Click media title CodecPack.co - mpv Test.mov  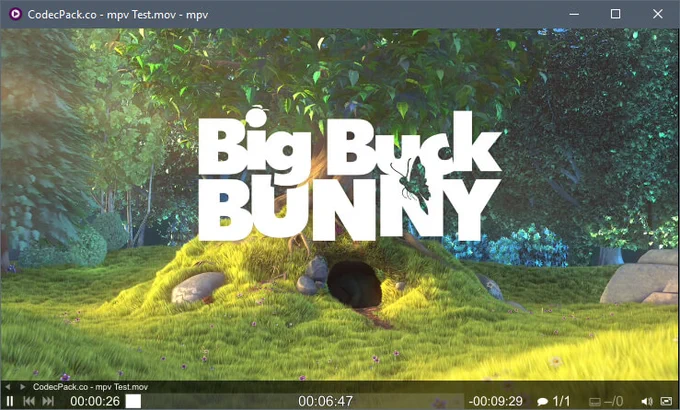click(91, 387)
